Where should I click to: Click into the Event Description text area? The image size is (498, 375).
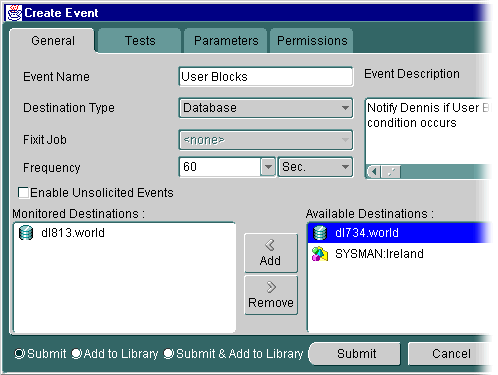(x=428, y=131)
